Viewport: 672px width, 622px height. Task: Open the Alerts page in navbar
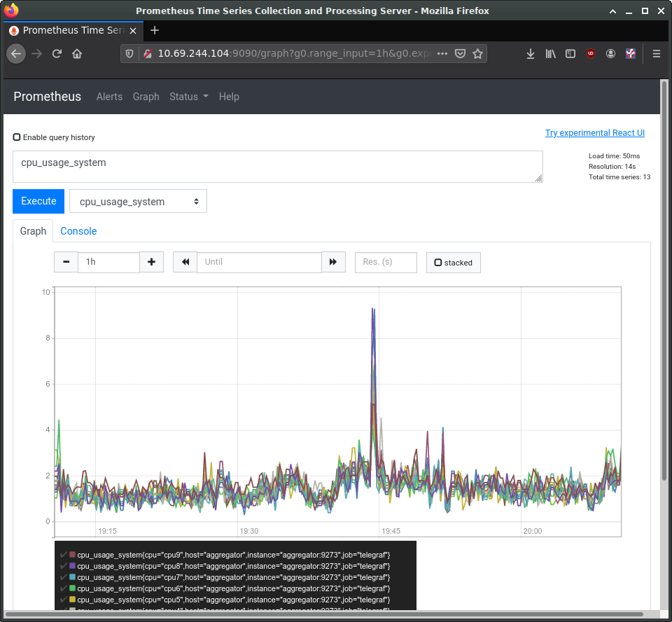click(x=109, y=97)
